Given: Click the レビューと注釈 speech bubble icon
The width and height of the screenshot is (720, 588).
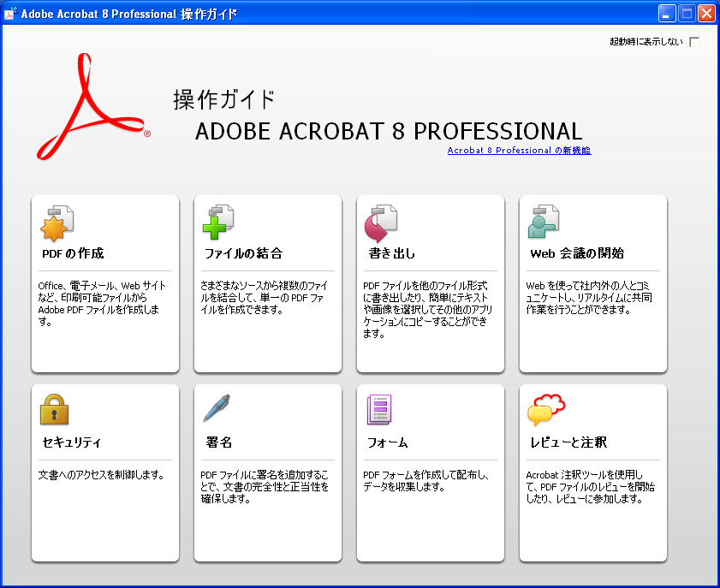Looking at the screenshot, I should coord(546,409).
